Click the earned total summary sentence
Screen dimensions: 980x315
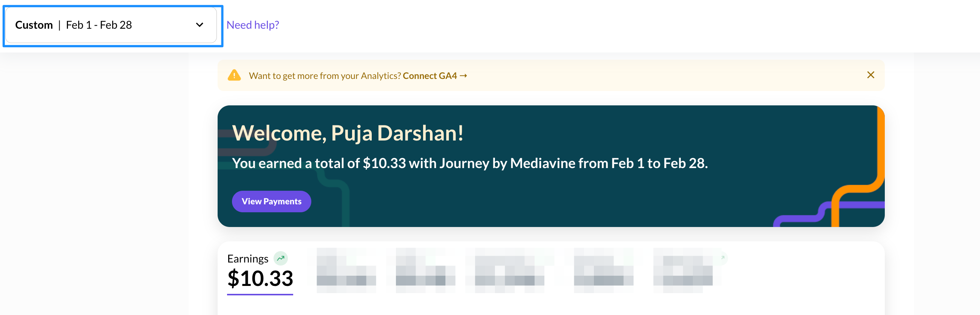[x=470, y=163]
